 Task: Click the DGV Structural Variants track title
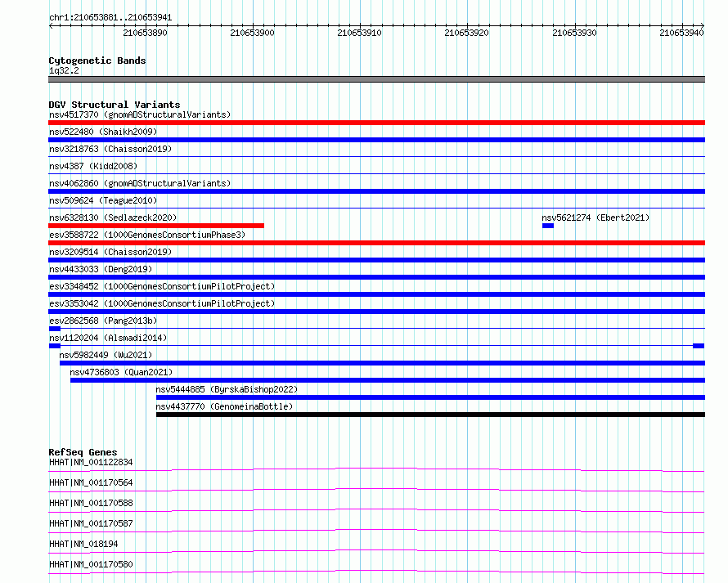coord(115,105)
